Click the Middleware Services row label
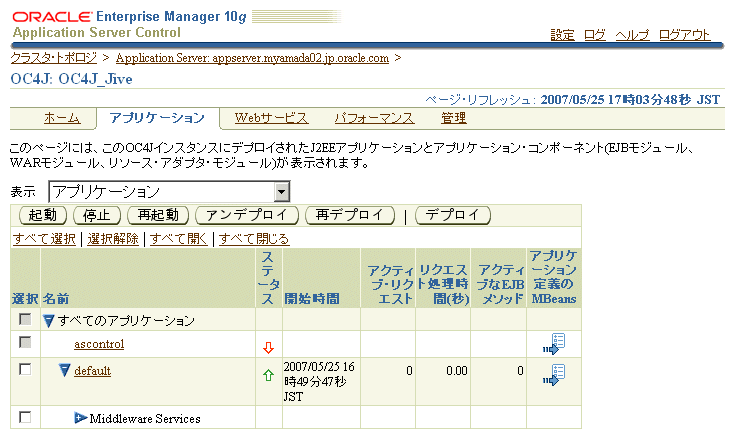Viewport: 735px width, 436px height. (x=145, y=418)
